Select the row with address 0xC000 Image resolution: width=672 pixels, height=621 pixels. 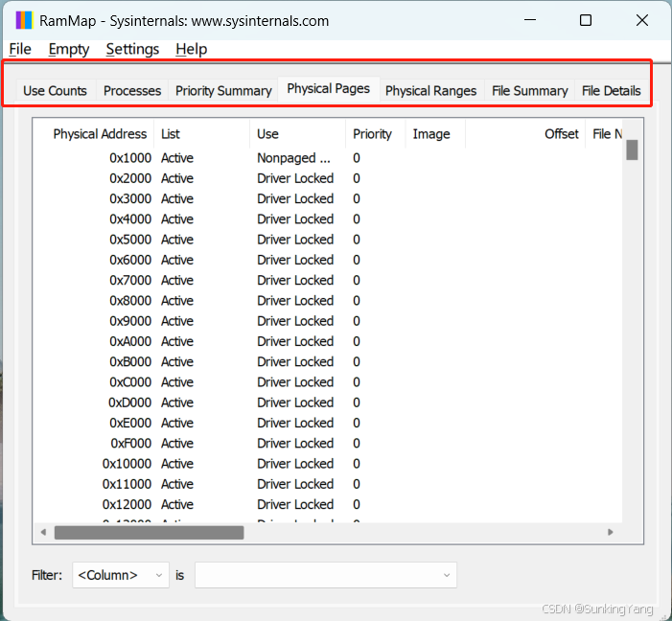328,381
